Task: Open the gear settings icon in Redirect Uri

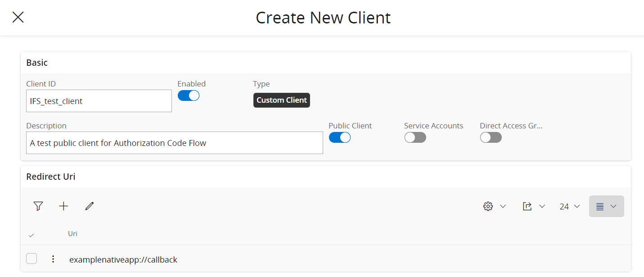Action: click(x=488, y=206)
